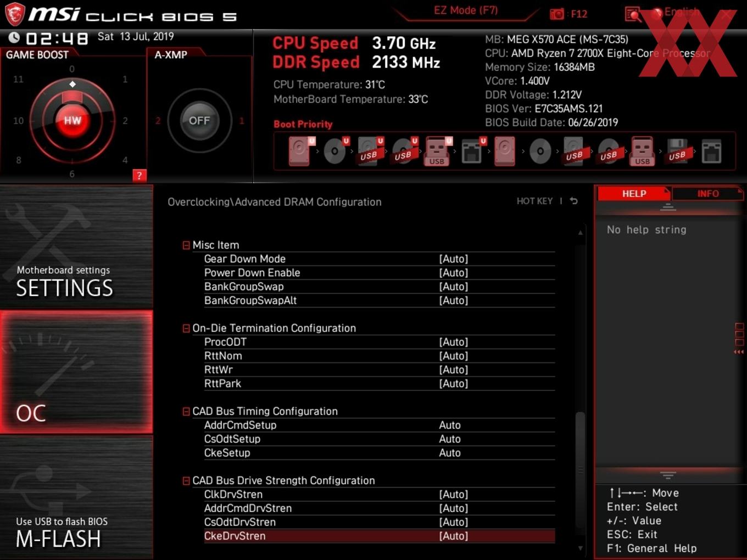This screenshot has width=747, height=560.
Task: Click the red question mark under Game Boost
Action: point(140,176)
